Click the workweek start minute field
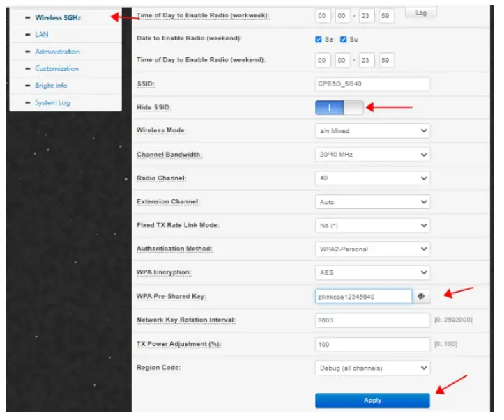Screen dimensions: 504x420 point(342,16)
